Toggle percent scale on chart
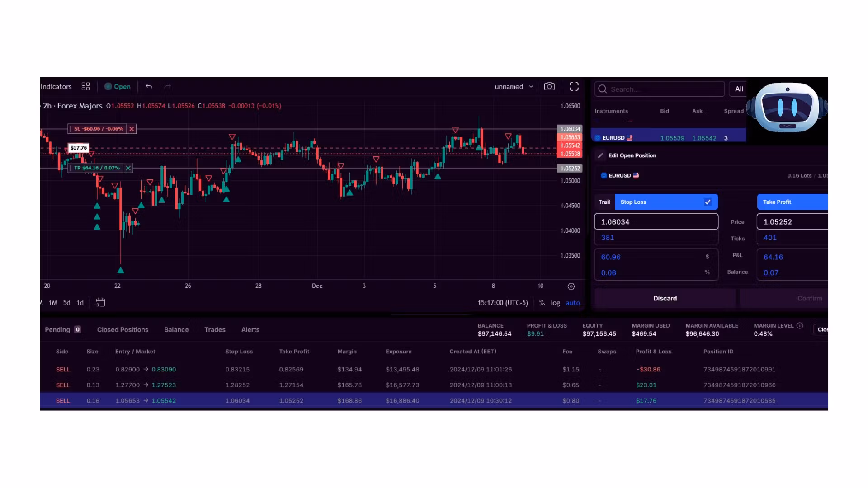The width and height of the screenshot is (868, 488). point(542,303)
